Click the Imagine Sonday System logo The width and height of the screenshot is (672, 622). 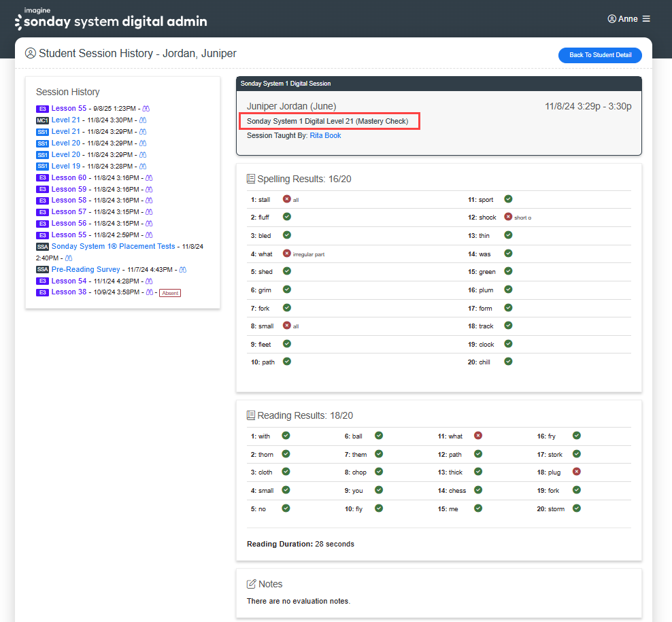[111, 19]
